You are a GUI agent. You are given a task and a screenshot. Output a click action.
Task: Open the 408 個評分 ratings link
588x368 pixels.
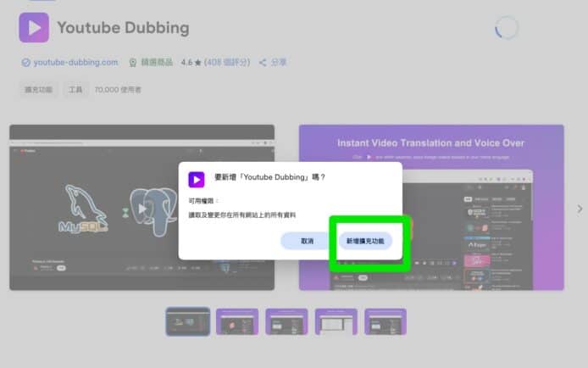229,63
